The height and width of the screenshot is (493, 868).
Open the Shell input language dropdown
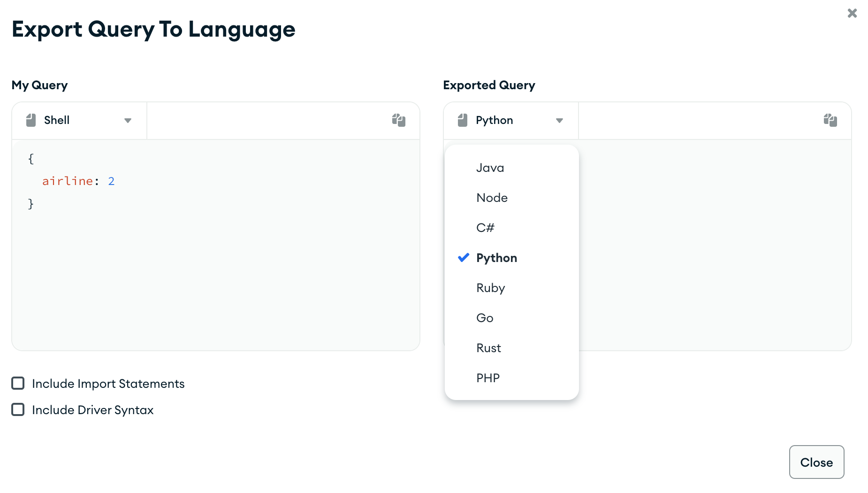tap(80, 121)
